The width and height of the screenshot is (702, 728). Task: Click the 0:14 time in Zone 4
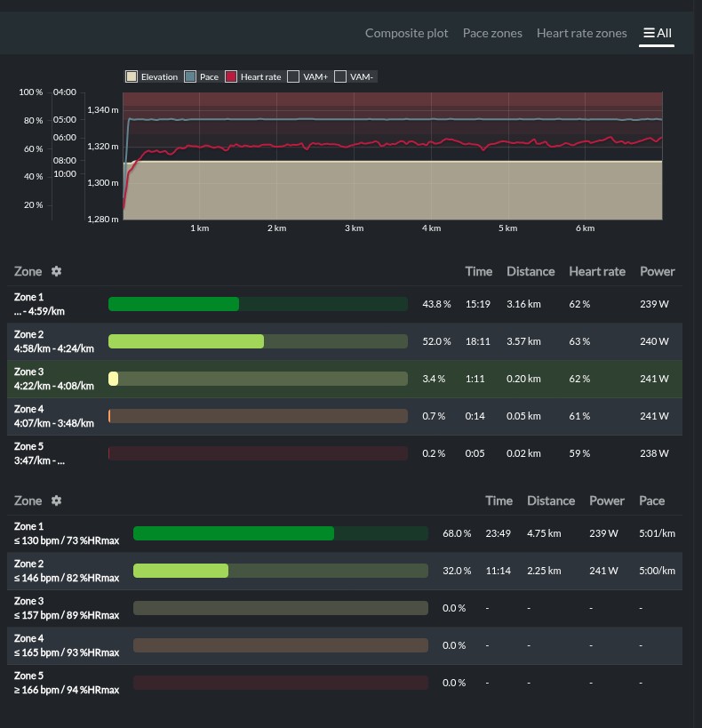[x=475, y=416]
